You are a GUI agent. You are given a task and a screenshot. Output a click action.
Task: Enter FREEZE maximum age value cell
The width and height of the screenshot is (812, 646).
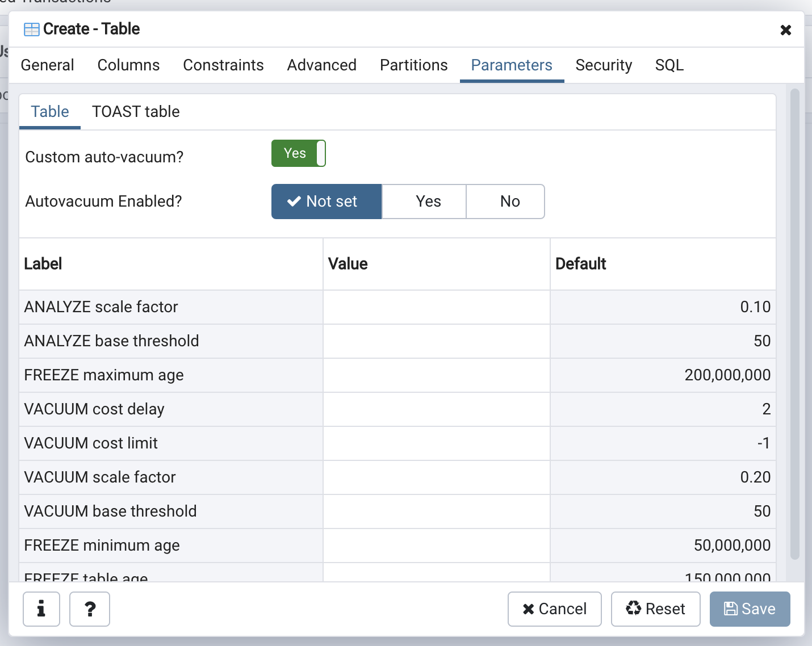click(436, 375)
